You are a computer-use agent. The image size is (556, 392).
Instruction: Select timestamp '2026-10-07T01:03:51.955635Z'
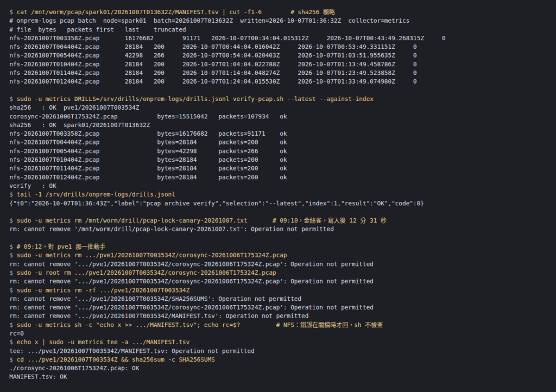(346, 55)
